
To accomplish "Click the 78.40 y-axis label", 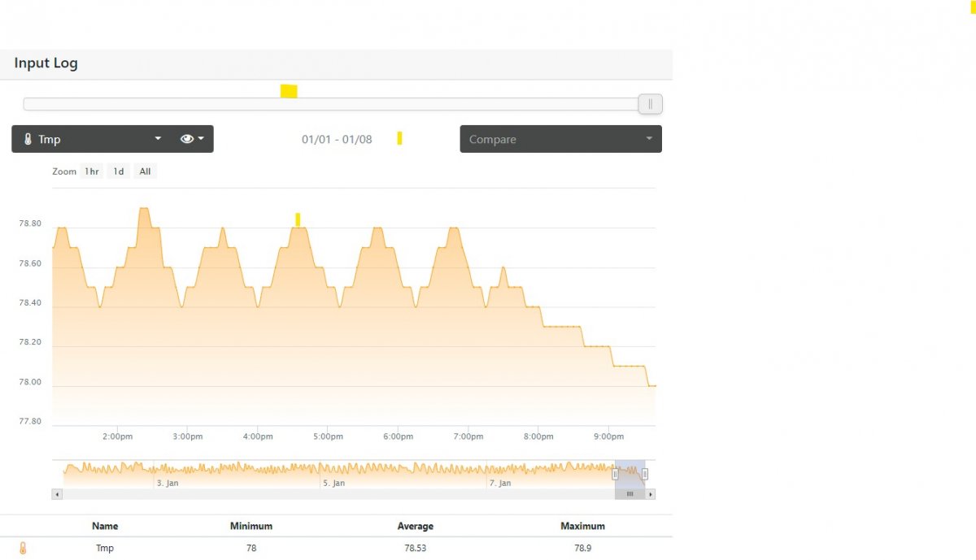I will [30, 303].
